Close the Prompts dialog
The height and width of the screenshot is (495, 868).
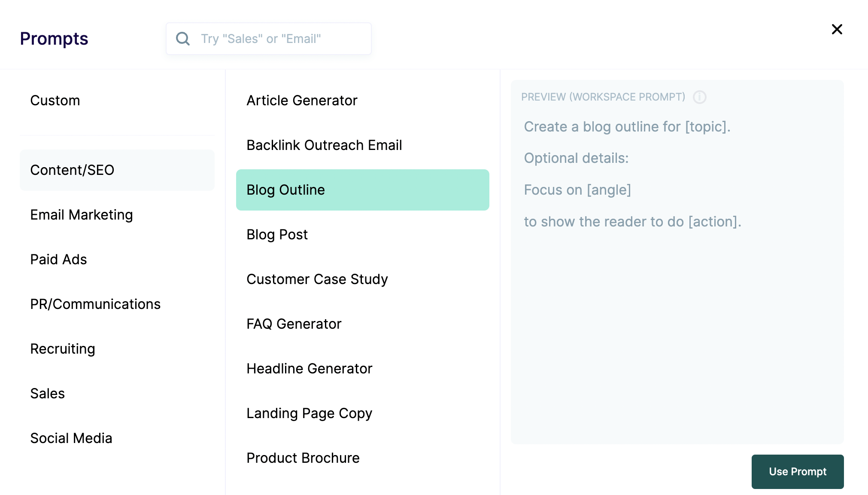pyautogui.click(x=837, y=29)
